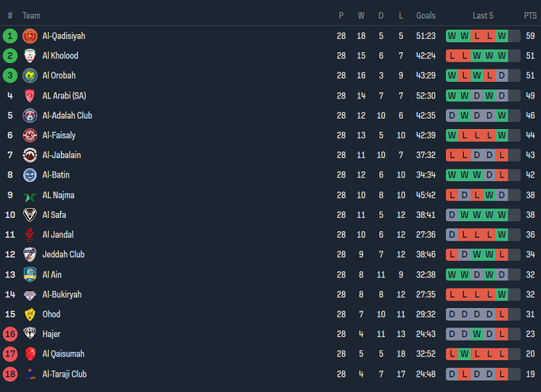Click the Al Kholood team logo
Image resolution: width=541 pixels, height=392 pixels.
point(30,56)
